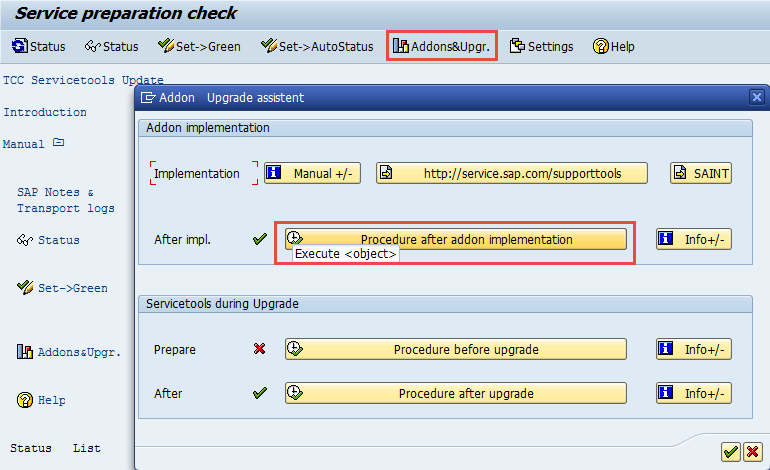Click the Implementation field label
The height and width of the screenshot is (470, 770).
[x=197, y=173]
